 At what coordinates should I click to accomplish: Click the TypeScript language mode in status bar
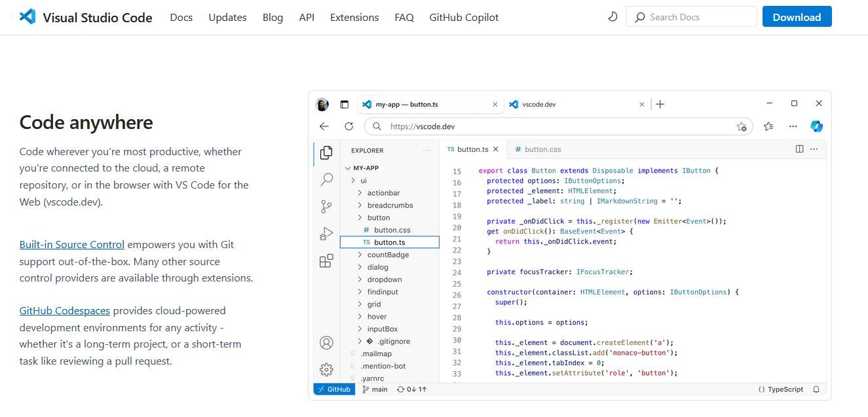point(780,389)
